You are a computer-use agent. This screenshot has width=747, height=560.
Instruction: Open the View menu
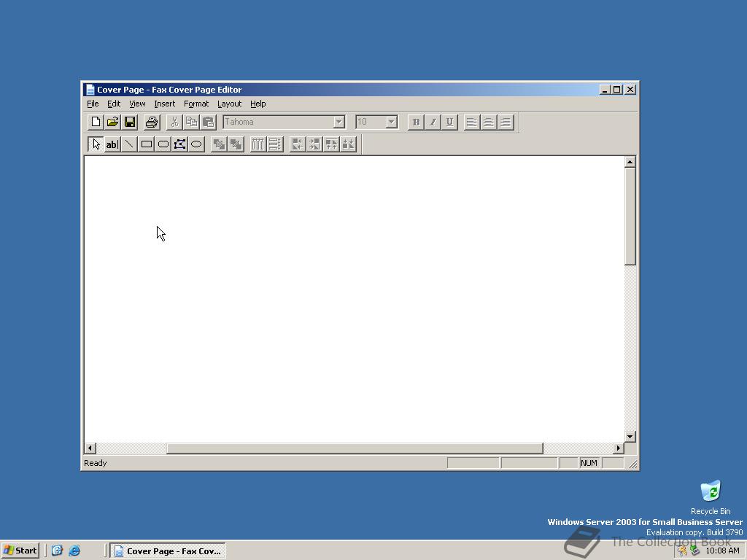tap(137, 104)
